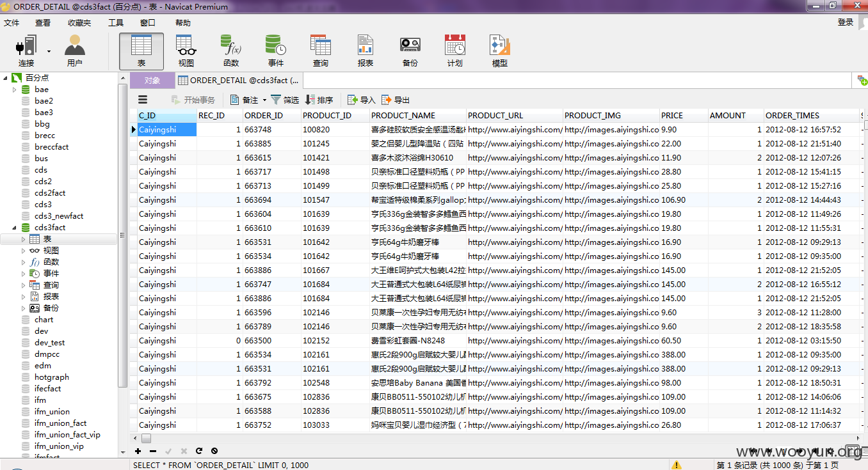Image resolution: width=868 pixels, height=470 pixels.
Task: Open the 报表 (Report) toolbar icon
Action: (x=366, y=51)
